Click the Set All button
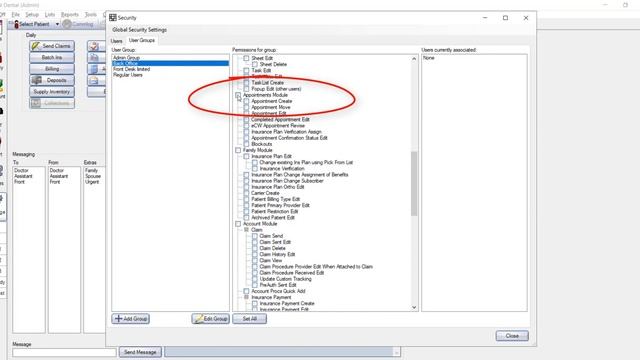 coord(250,319)
